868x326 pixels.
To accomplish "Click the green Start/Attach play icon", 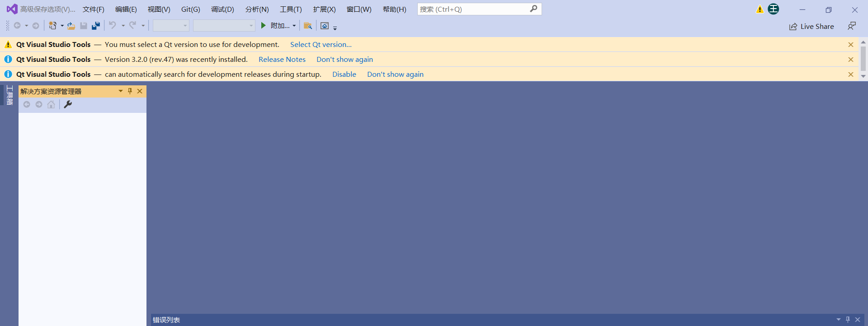I will [x=263, y=26].
